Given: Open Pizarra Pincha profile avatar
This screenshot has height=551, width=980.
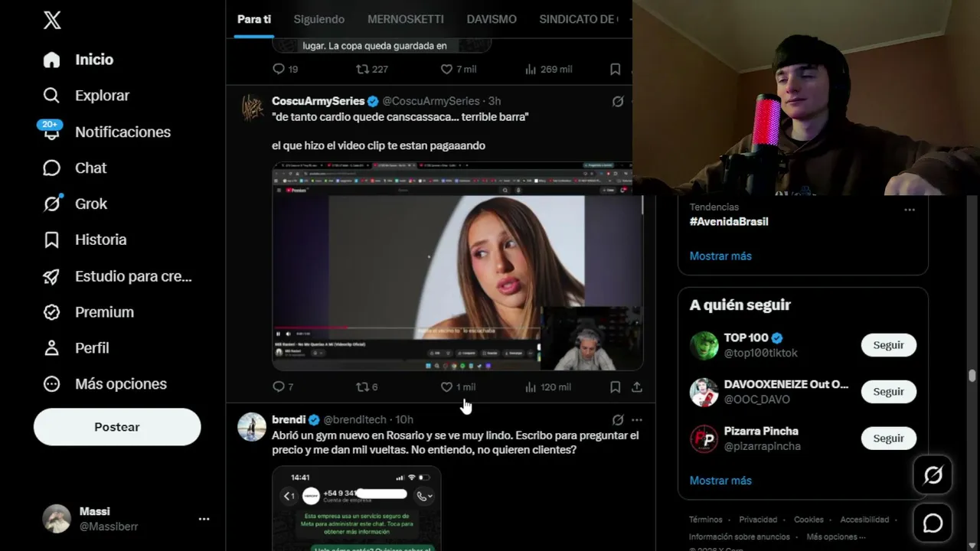Looking at the screenshot, I should point(704,439).
